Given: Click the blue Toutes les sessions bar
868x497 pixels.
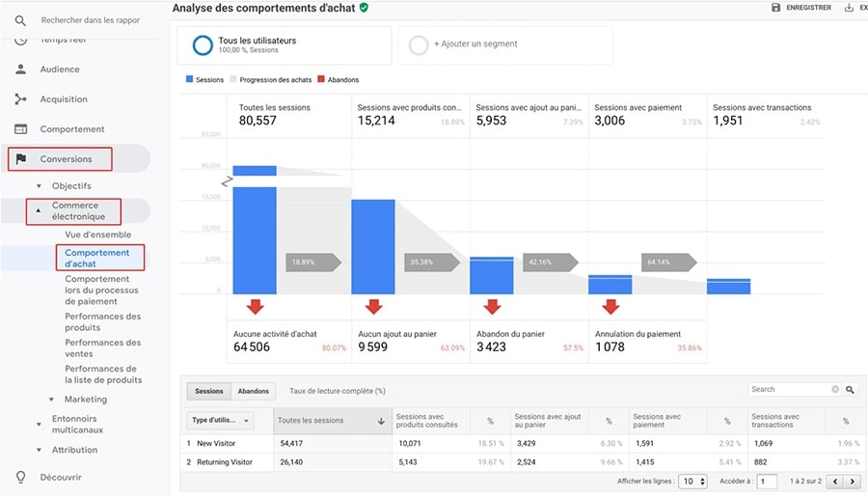Looking at the screenshot, I should pyautogui.click(x=255, y=240).
